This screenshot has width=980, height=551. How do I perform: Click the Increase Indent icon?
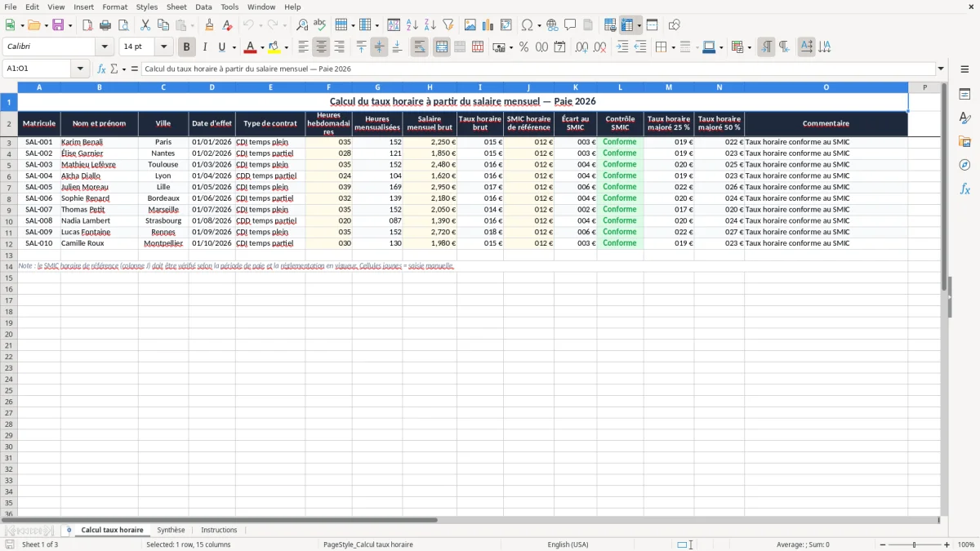(x=622, y=47)
